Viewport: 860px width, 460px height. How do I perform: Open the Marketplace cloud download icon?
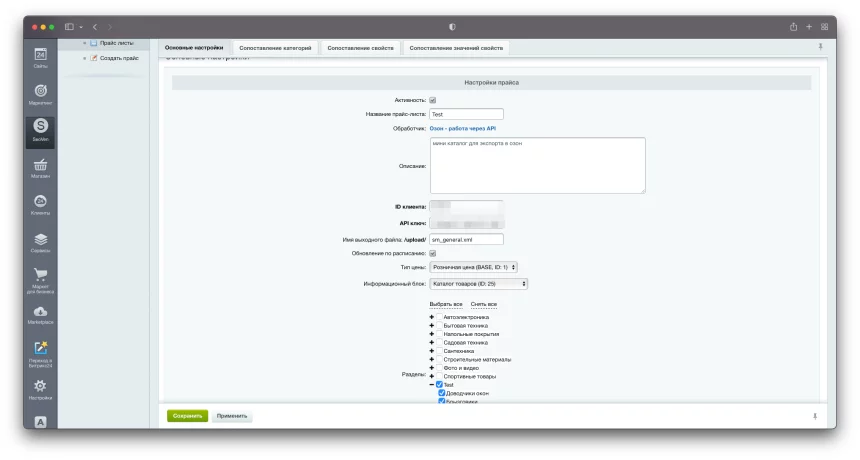coord(41,315)
